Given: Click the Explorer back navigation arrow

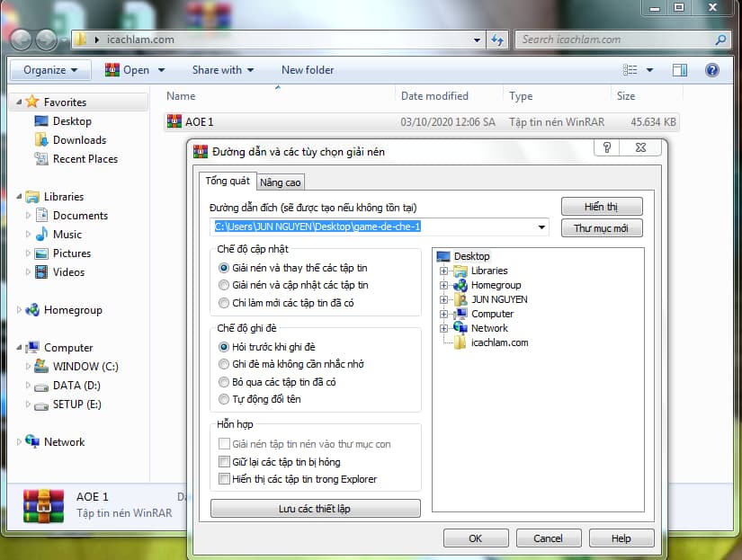Looking at the screenshot, I should pos(22,40).
